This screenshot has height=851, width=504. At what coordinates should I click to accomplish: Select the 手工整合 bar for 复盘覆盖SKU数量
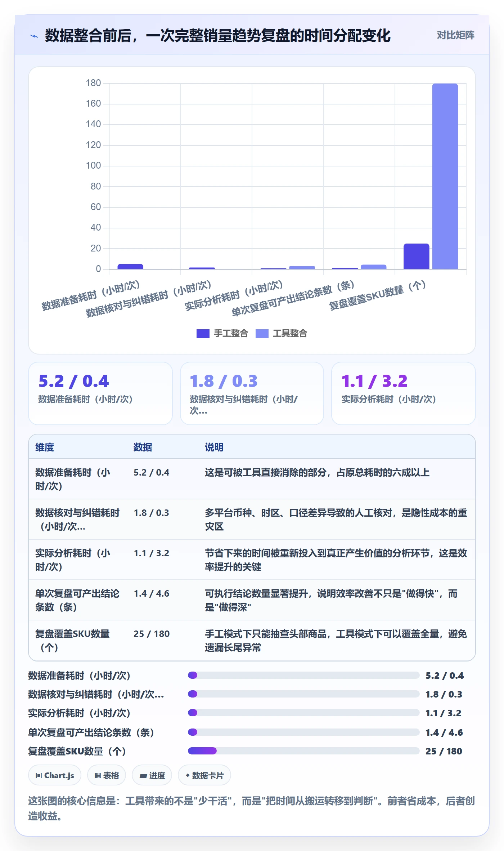point(416,256)
